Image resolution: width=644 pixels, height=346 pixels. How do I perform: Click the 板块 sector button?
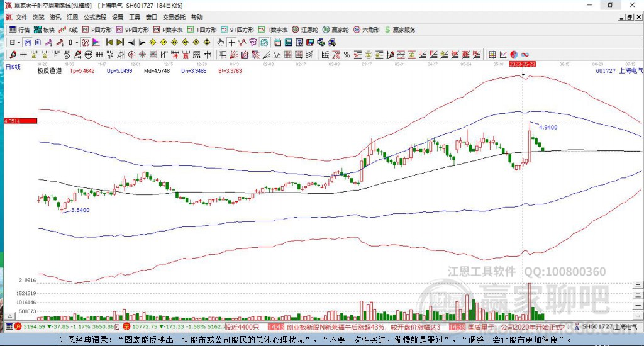(x=44, y=30)
